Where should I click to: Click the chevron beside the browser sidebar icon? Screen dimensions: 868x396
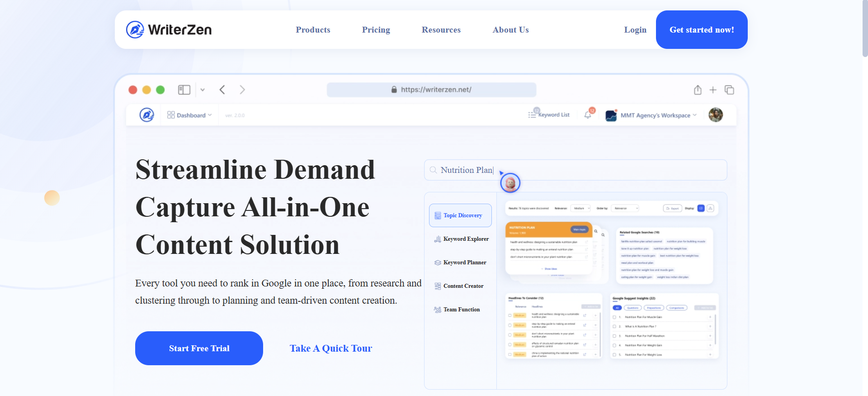[203, 90]
